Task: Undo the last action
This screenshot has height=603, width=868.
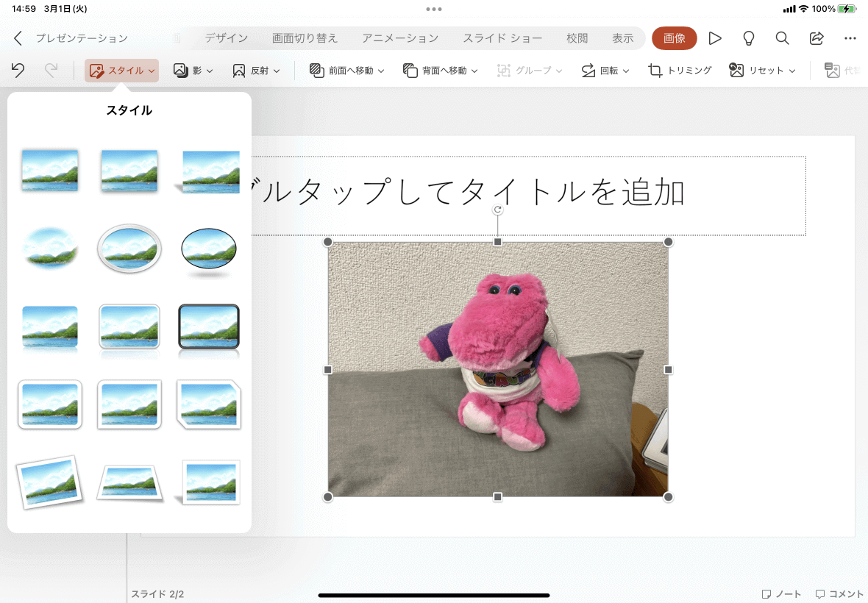Action: [x=18, y=71]
